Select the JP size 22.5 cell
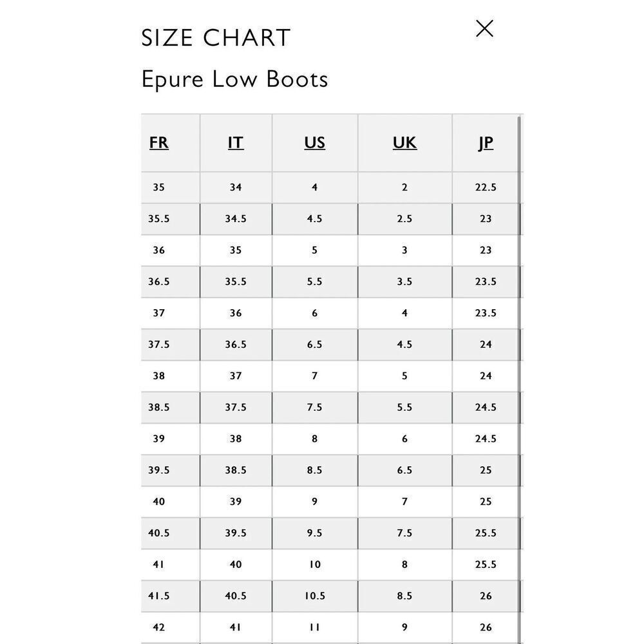The image size is (644, 644). coord(486,187)
